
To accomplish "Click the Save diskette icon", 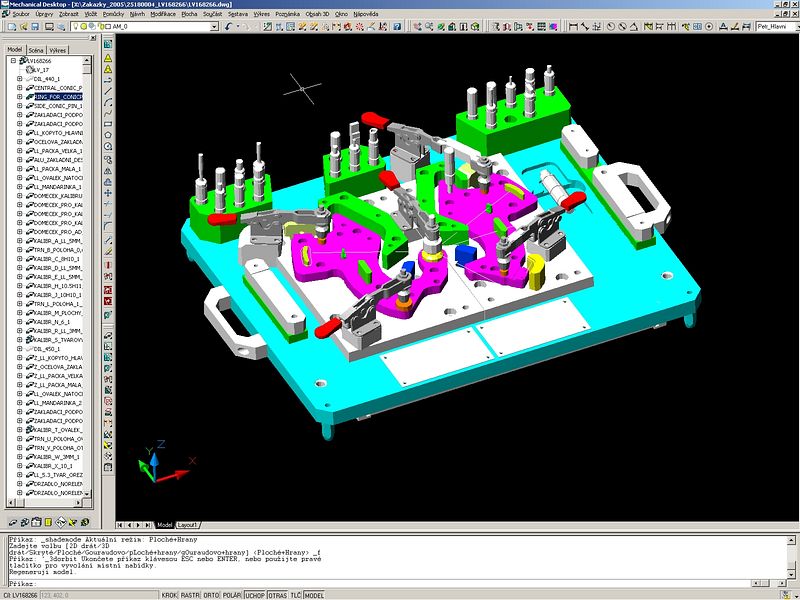I will 35,27.
